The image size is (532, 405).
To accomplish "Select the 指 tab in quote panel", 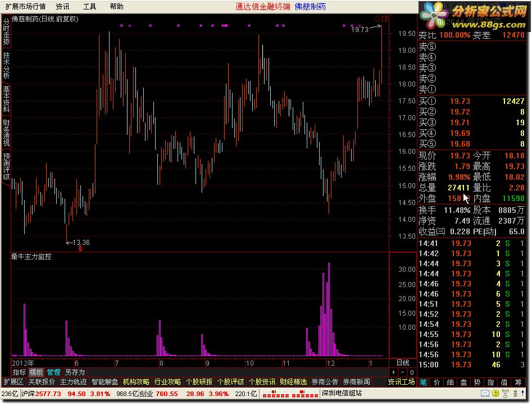I will click(490, 383).
